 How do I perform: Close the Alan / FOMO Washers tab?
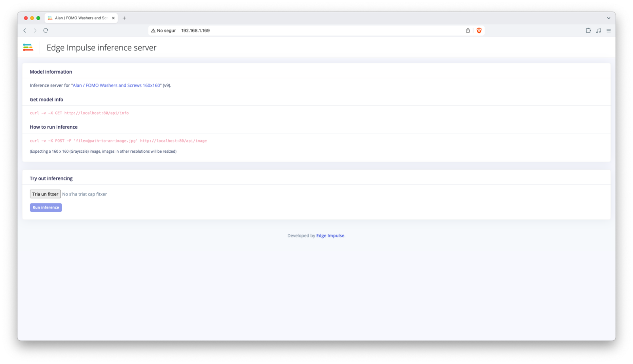click(113, 18)
